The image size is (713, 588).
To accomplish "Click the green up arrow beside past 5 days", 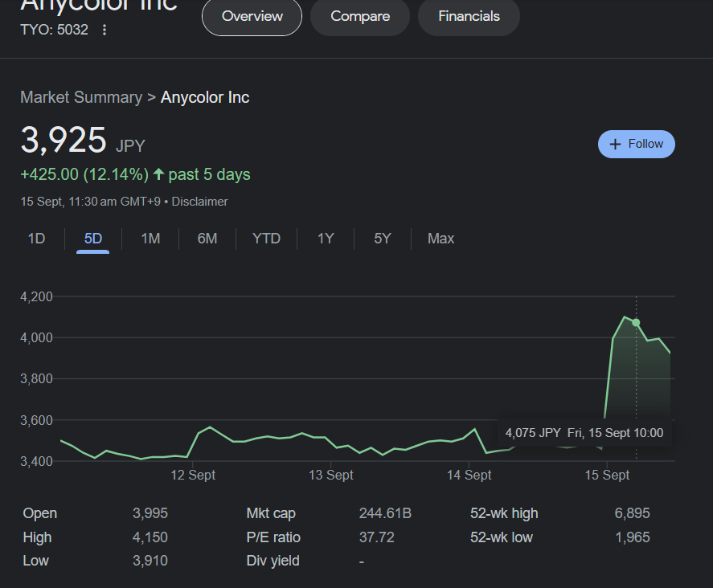I will click(x=158, y=174).
